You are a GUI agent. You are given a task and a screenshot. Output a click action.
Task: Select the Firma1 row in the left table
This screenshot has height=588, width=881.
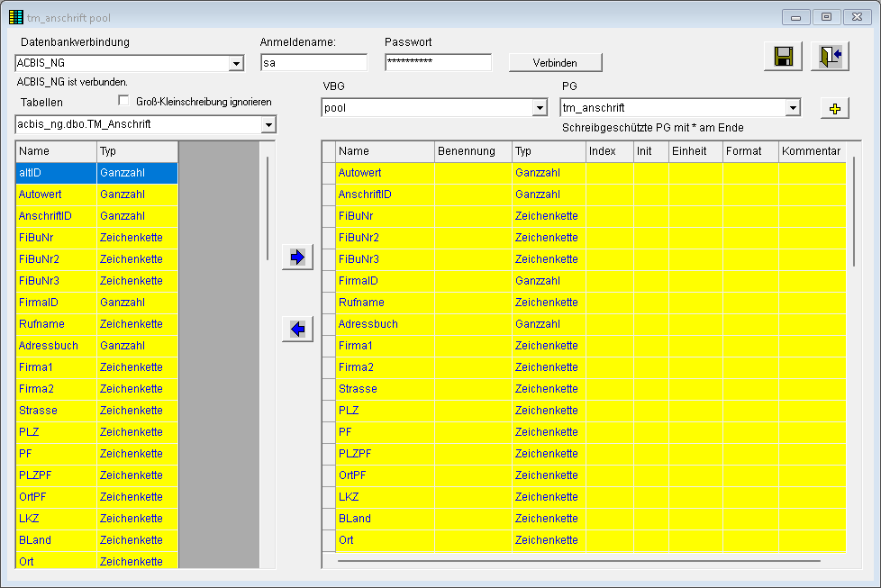(54, 366)
